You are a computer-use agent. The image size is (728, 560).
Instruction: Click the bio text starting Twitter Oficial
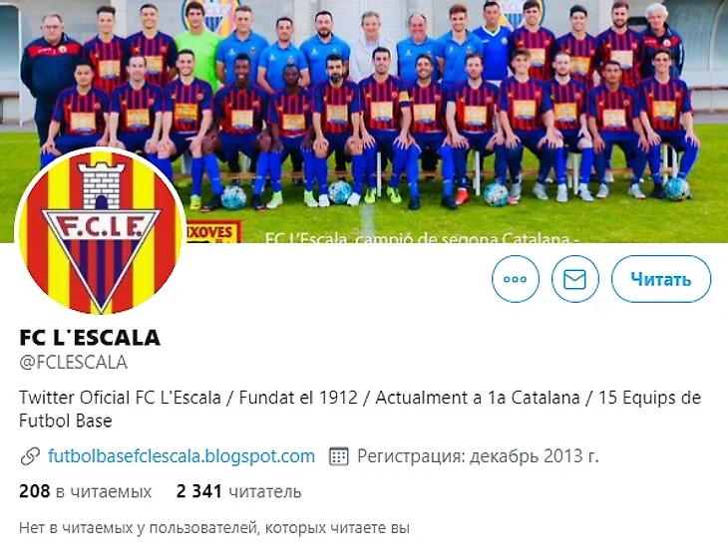360,410
